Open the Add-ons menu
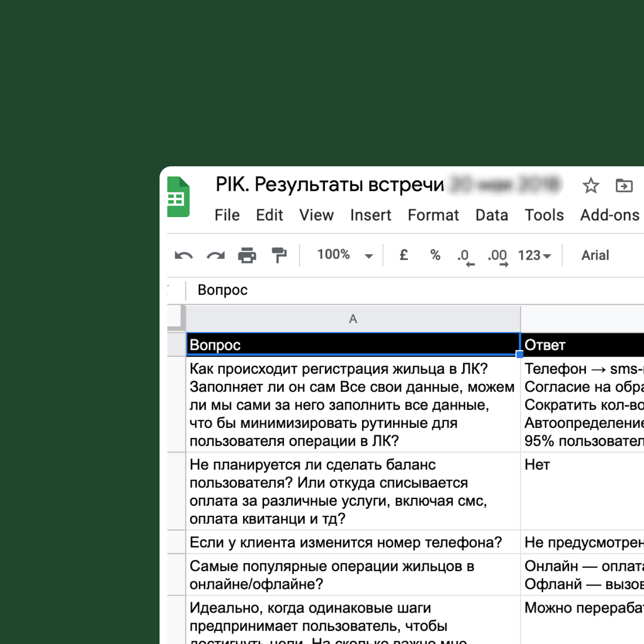This screenshot has height=644, width=644. [609, 215]
